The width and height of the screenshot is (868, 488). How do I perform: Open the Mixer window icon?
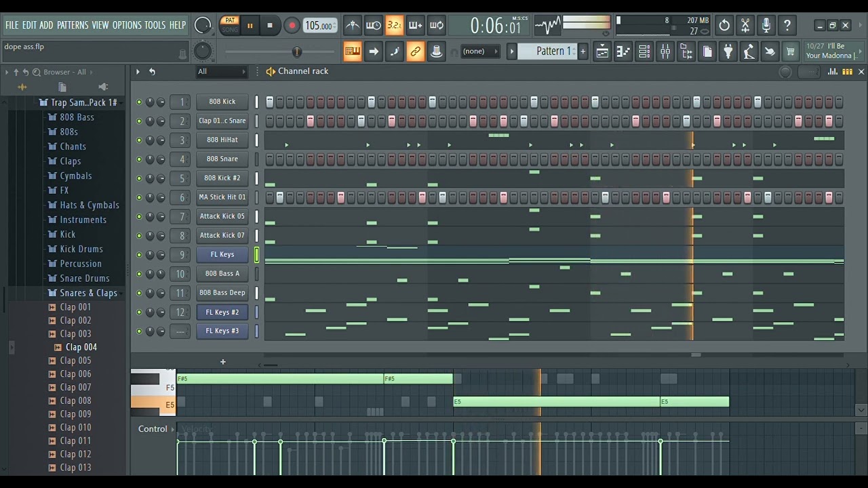coord(665,51)
